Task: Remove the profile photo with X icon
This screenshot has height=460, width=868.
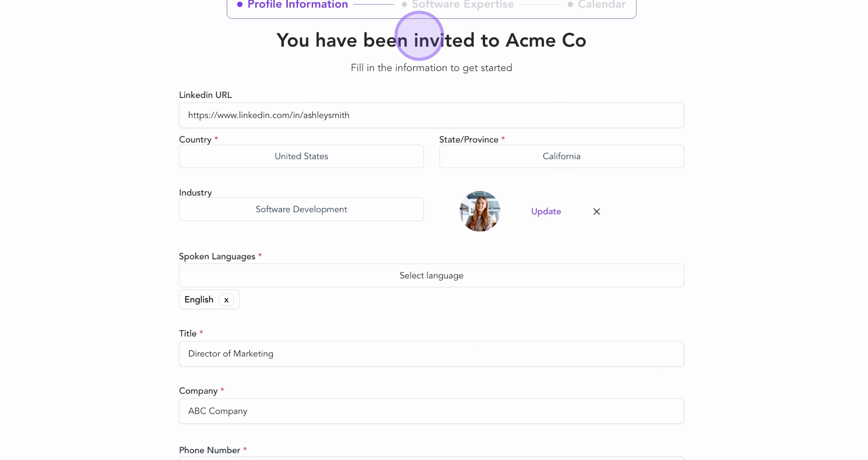Action: point(596,212)
